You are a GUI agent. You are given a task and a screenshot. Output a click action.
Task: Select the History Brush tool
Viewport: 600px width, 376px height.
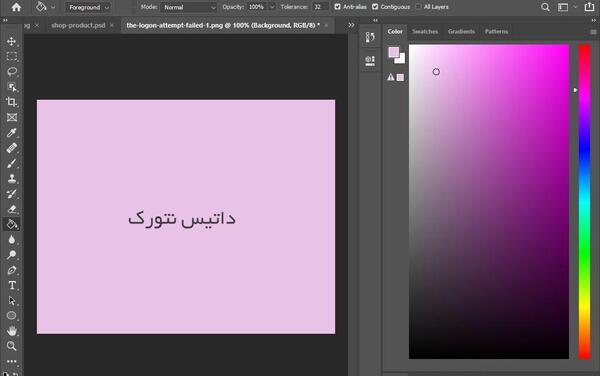click(11, 194)
